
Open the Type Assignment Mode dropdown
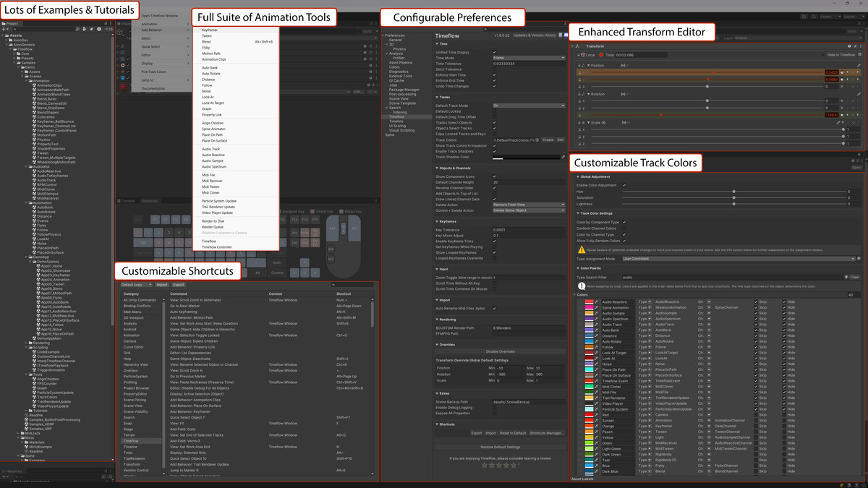point(737,258)
